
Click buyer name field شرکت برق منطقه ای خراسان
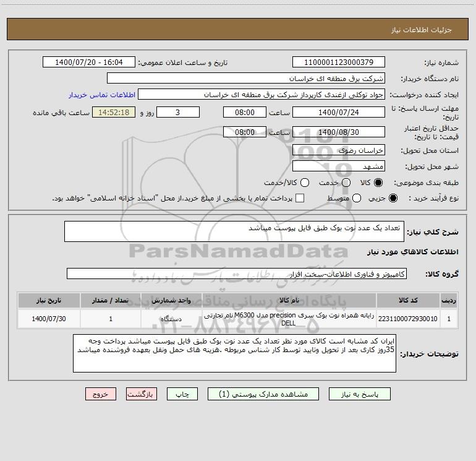coord(246,78)
